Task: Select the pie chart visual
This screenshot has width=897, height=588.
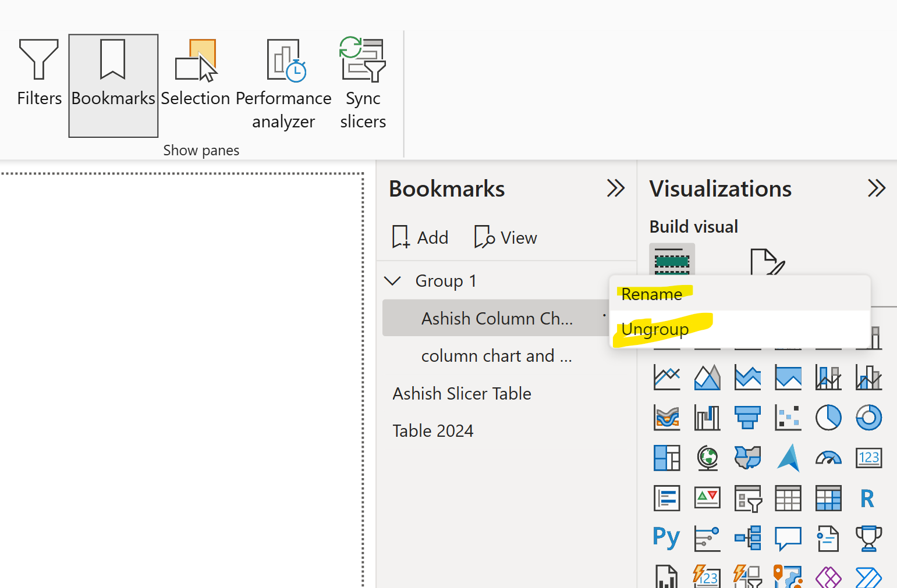Action: 829,418
